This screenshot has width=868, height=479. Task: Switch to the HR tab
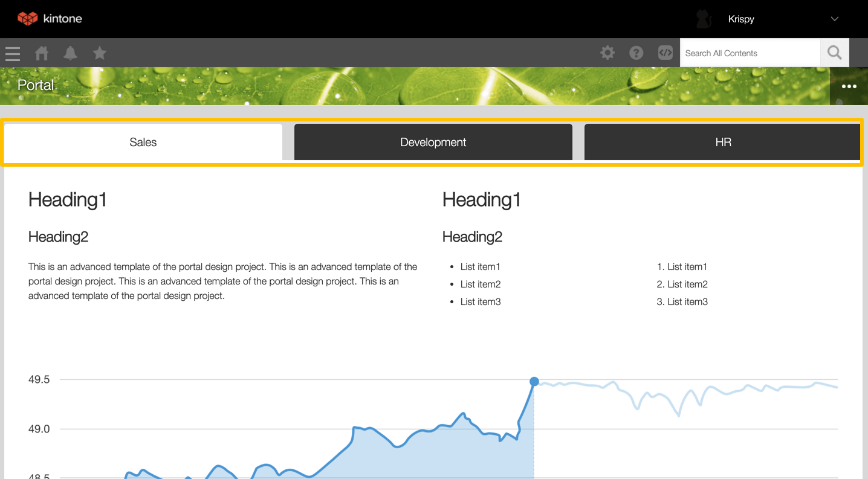(722, 142)
